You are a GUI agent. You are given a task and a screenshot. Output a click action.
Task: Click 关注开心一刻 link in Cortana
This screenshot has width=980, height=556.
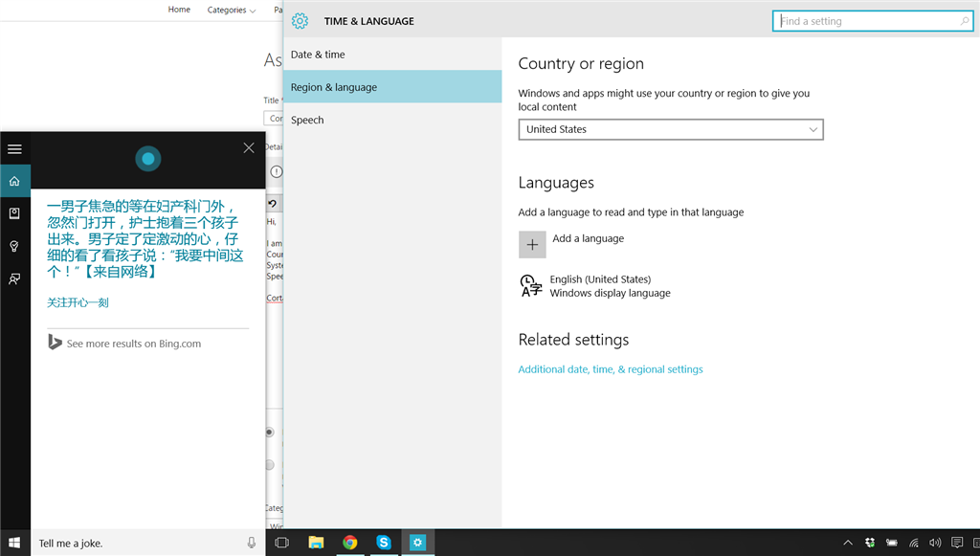pos(78,302)
